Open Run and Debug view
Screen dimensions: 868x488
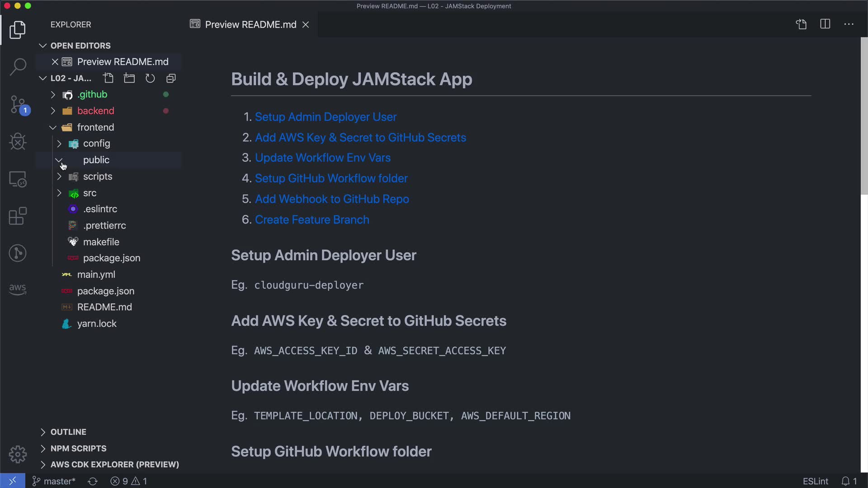18,141
